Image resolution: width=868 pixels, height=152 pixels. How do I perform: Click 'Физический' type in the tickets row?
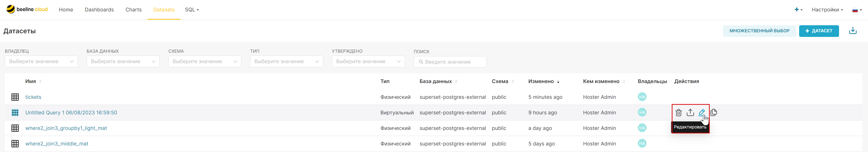click(395, 97)
